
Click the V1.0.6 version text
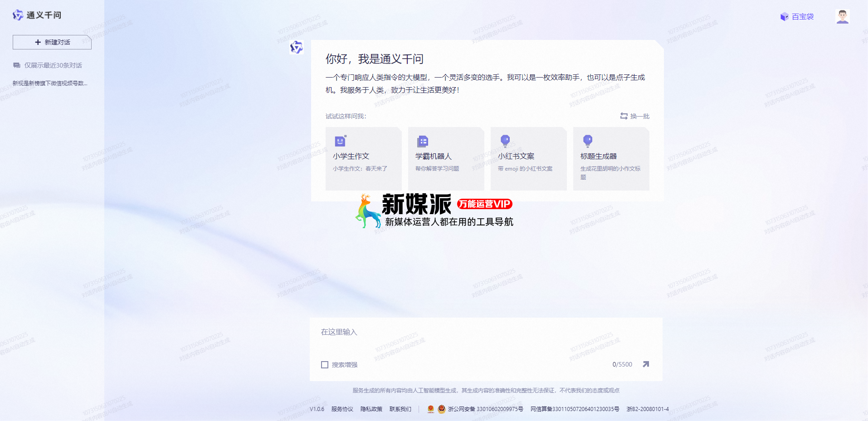click(x=317, y=409)
